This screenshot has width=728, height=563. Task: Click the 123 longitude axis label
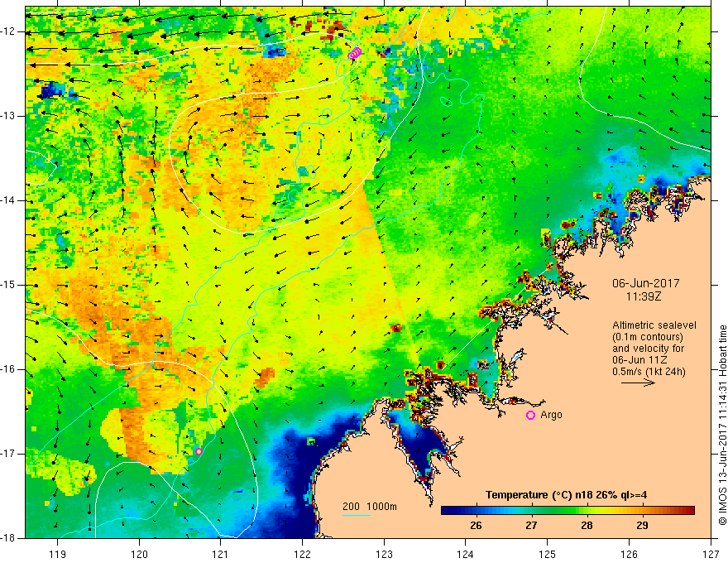(384, 554)
